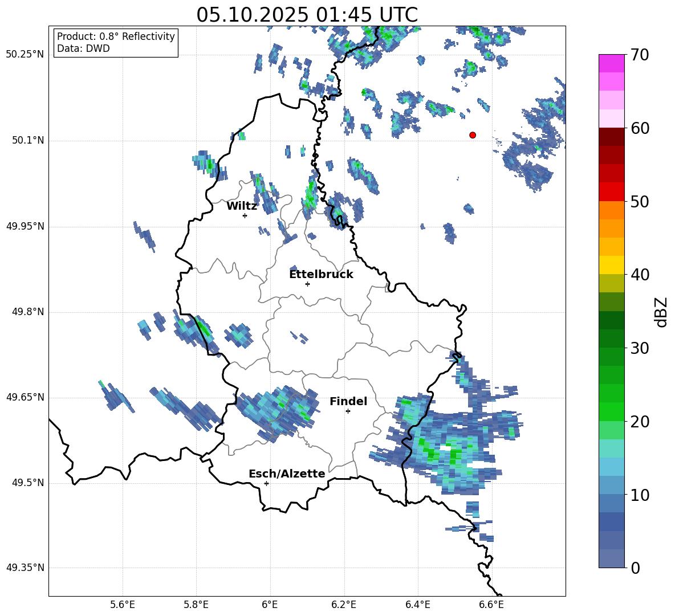Click the red radar site marker dot
Screen dimensions: 675x616
(473, 135)
